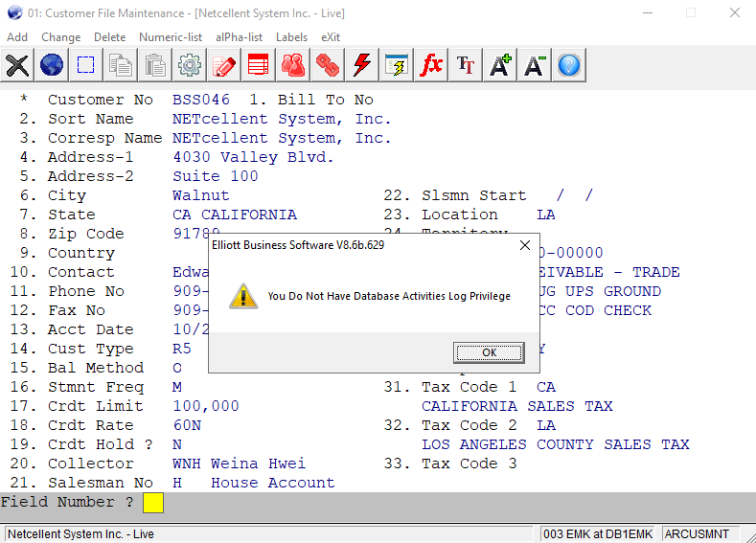
Task: Click the Paste clipboard toolbar icon
Action: pyautogui.click(x=155, y=65)
